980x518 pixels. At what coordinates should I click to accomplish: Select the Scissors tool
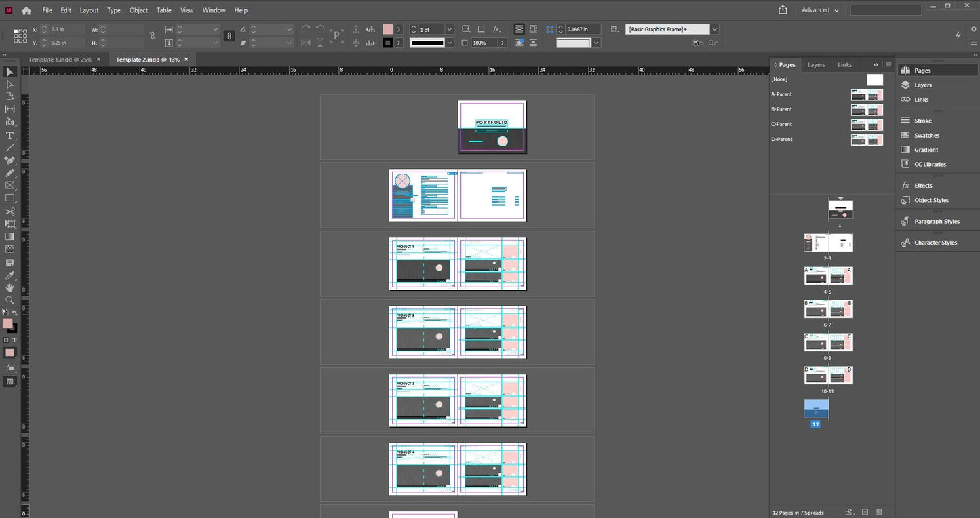click(10, 212)
